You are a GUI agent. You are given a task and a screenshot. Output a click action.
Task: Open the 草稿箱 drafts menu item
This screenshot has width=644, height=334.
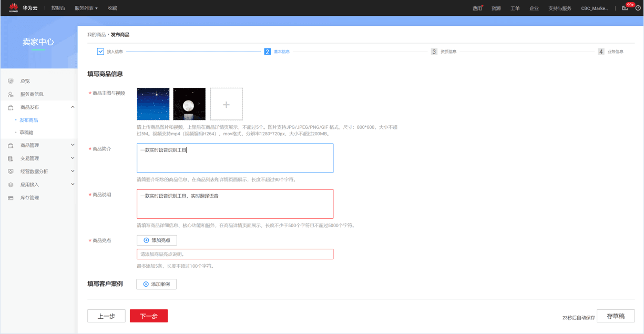coord(26,133)
